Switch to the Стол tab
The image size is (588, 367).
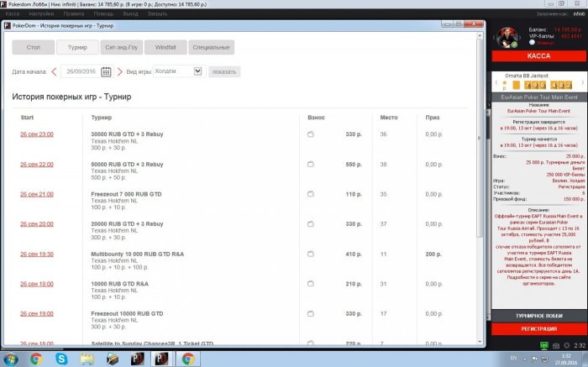[34, 47]
